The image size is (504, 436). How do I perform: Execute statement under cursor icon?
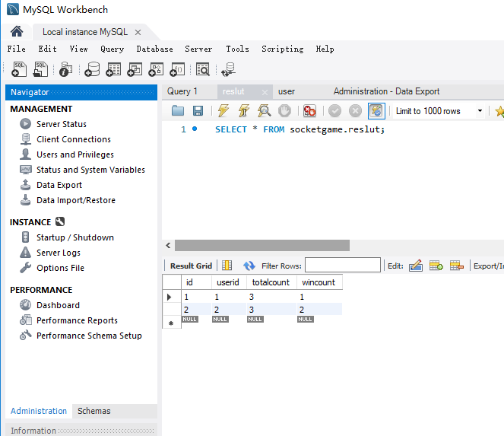[244, 110]
